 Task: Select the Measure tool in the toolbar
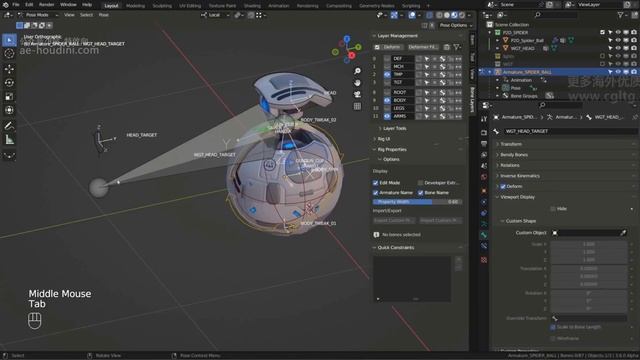point(9,140)
